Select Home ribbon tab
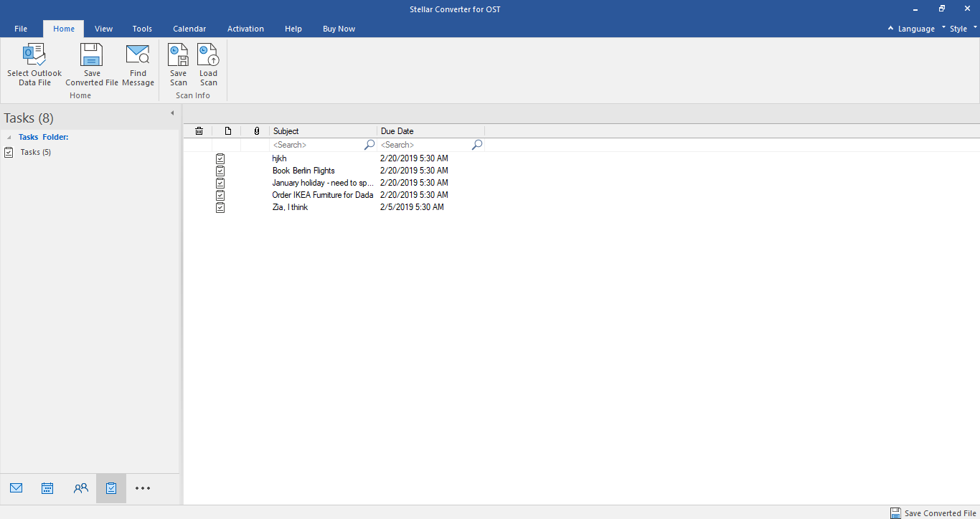This screenshot has width=980, height=519. (64, 29)
